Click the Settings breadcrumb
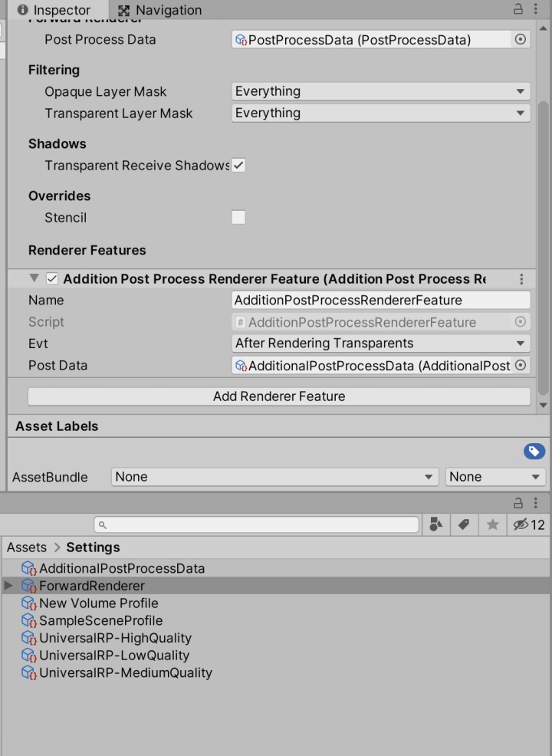552x756 pixels. click(93, 547)
